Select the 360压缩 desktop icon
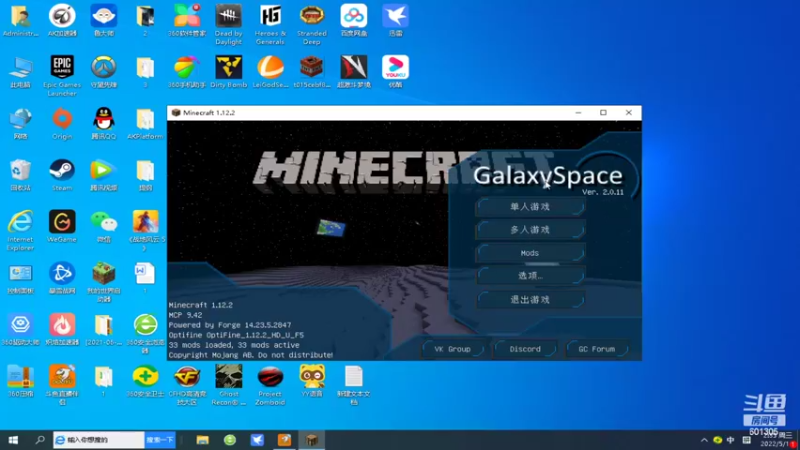The height and width of the screenshot is (450, 800). point(20,382)
